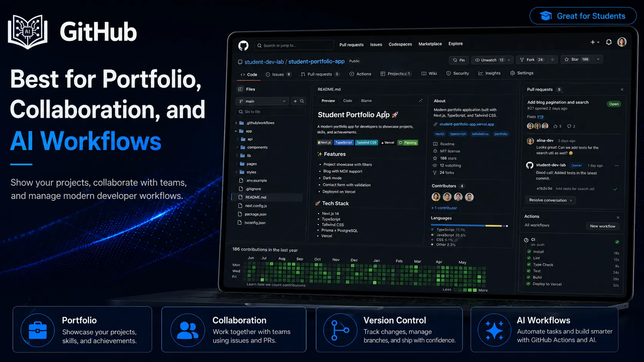Switch to the Projects tab
644x362 pixels.
[396, 74]
